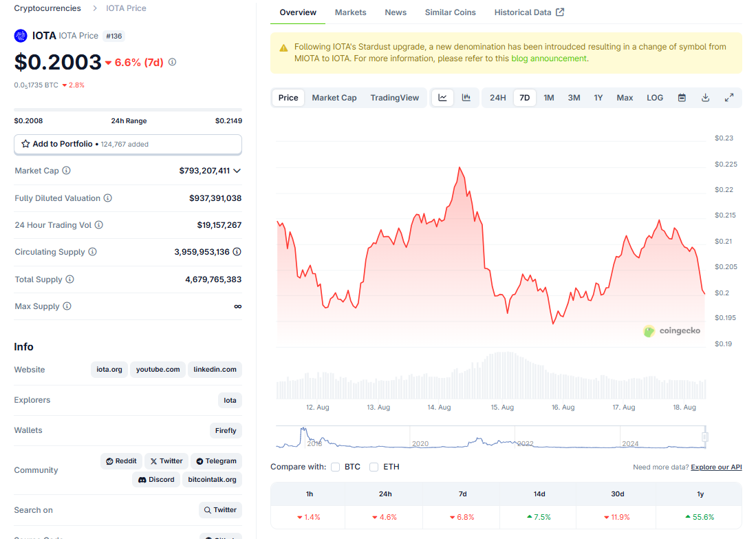Viewport: 756px width, 539px height.
Task: Click the right handle of the range navigator
Action: tap(705, 437)
